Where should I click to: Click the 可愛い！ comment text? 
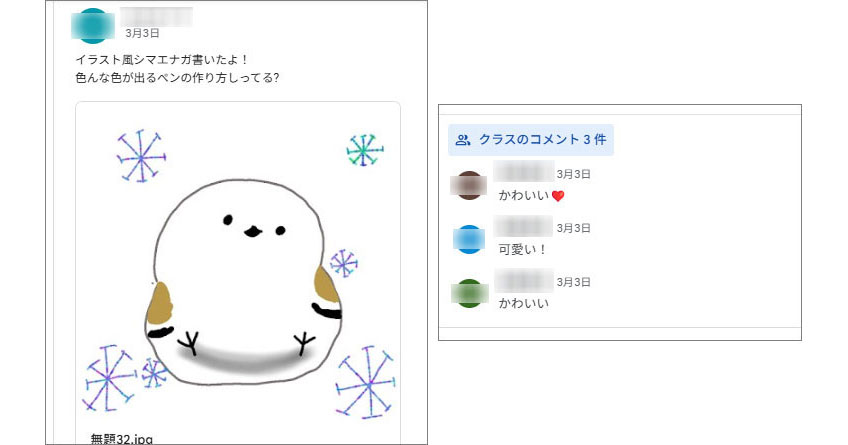coord(522,249)
